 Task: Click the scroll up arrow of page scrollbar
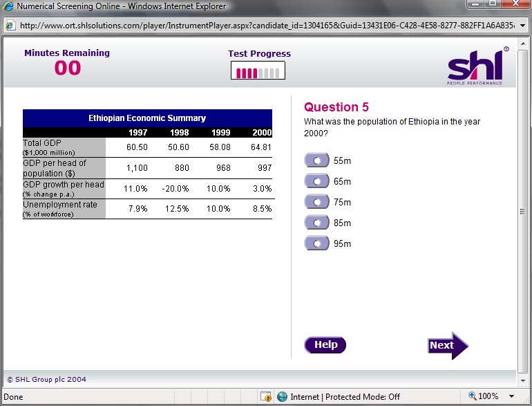point(523,43)
